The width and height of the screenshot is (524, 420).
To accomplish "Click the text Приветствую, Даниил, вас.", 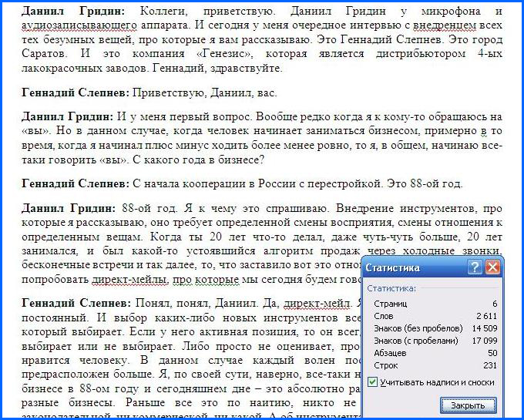I will click(204, 93).
